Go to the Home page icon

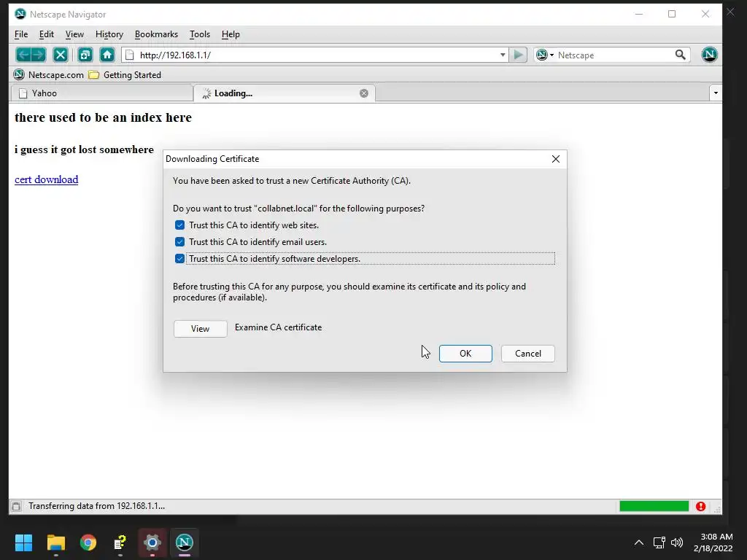coord(107,55)
